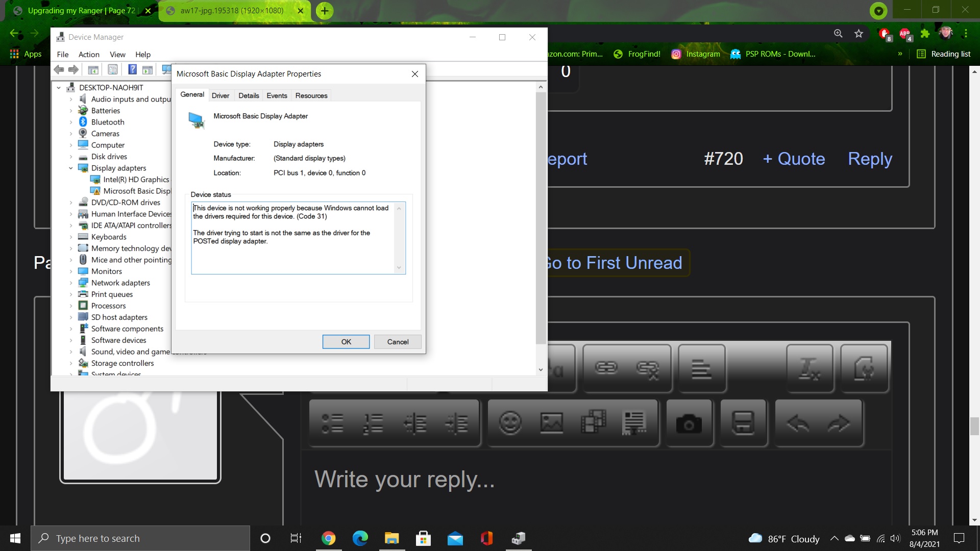The height and width of the screenshot is (551, 980).
Task: Click the smiley emoji editor icon
Action: (510, 423)
